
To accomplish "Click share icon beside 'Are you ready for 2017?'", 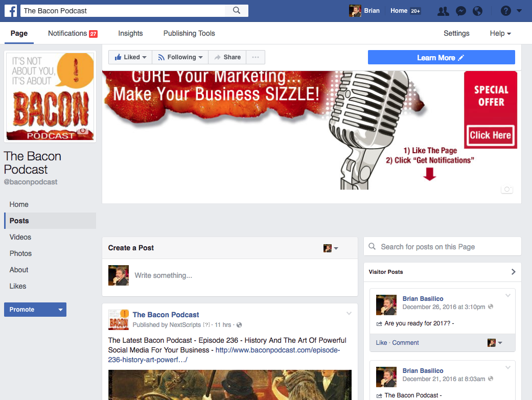I will [x=379, y=324].
